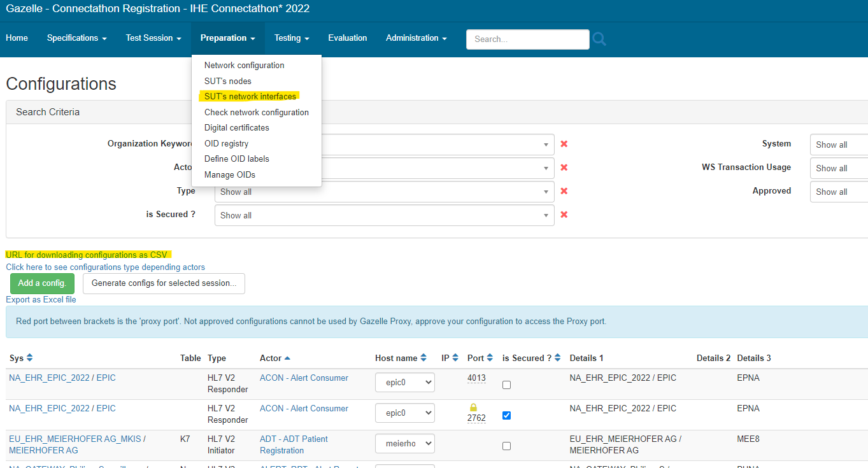Open the Type filter dropdown
This screenshot has height=468, width=868.
tap(384, 192)
